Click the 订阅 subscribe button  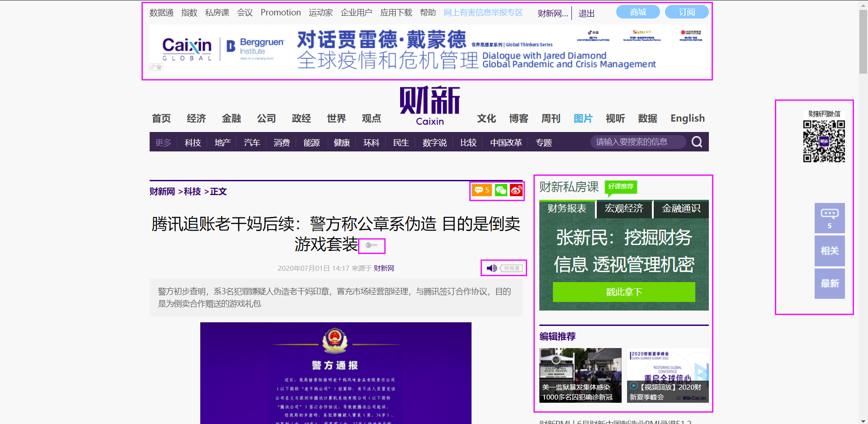click(687, 12)
